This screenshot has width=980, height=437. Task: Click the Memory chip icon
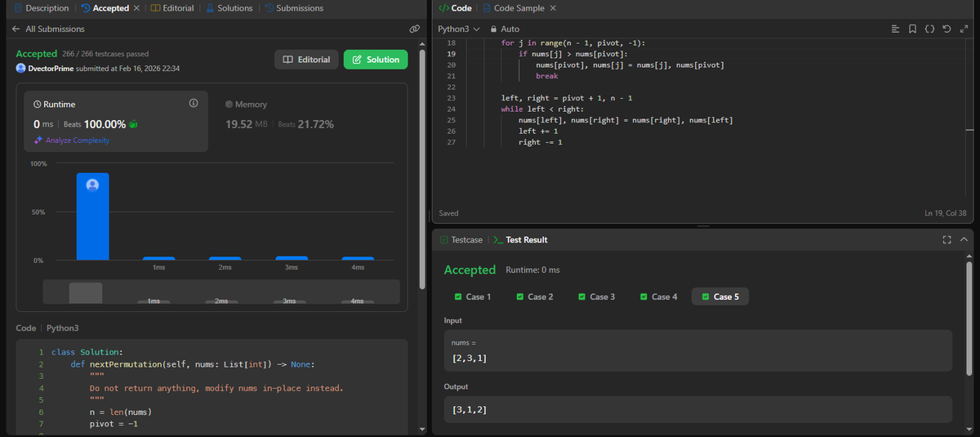click(229, 105)
